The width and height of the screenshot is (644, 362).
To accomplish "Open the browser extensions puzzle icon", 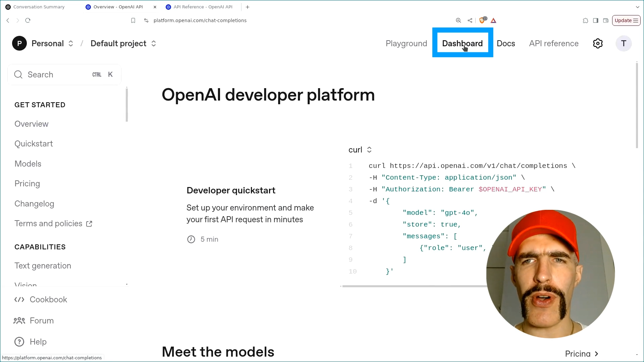I will (585, 20).
